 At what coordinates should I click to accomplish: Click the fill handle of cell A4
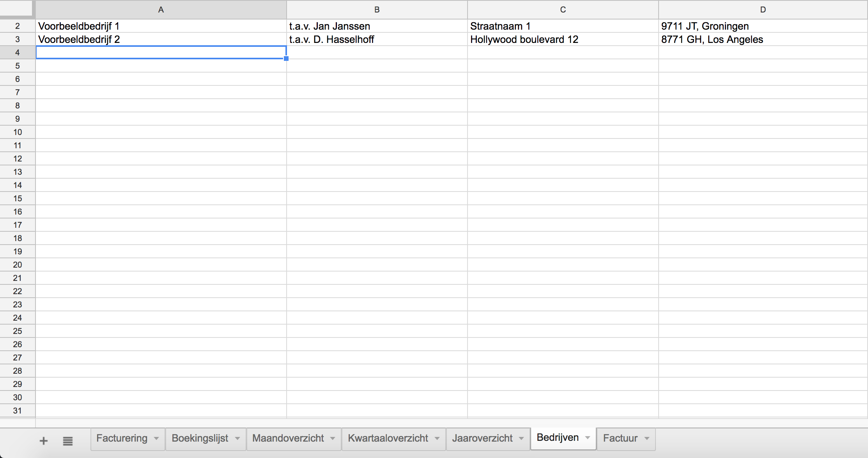coord(286,59)
